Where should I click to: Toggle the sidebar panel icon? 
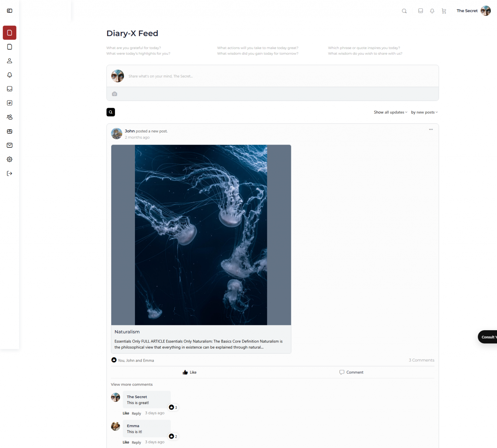[9, 11]
